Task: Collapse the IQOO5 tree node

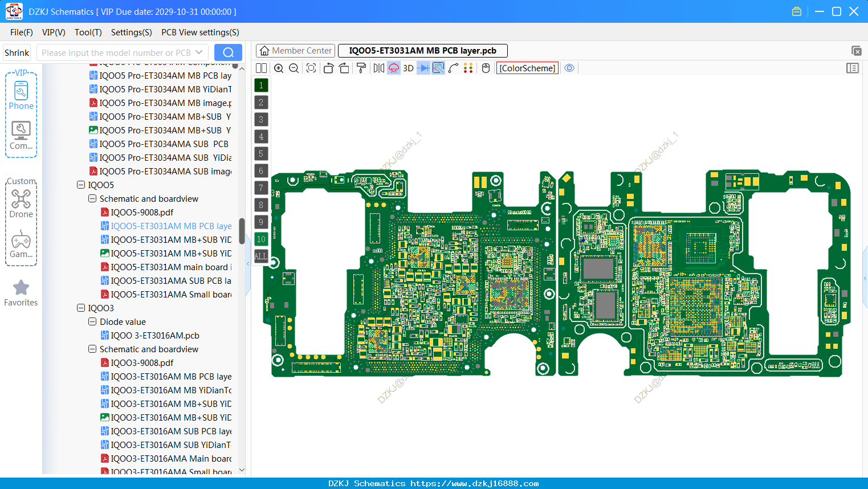Action: (x=81, y=185)
